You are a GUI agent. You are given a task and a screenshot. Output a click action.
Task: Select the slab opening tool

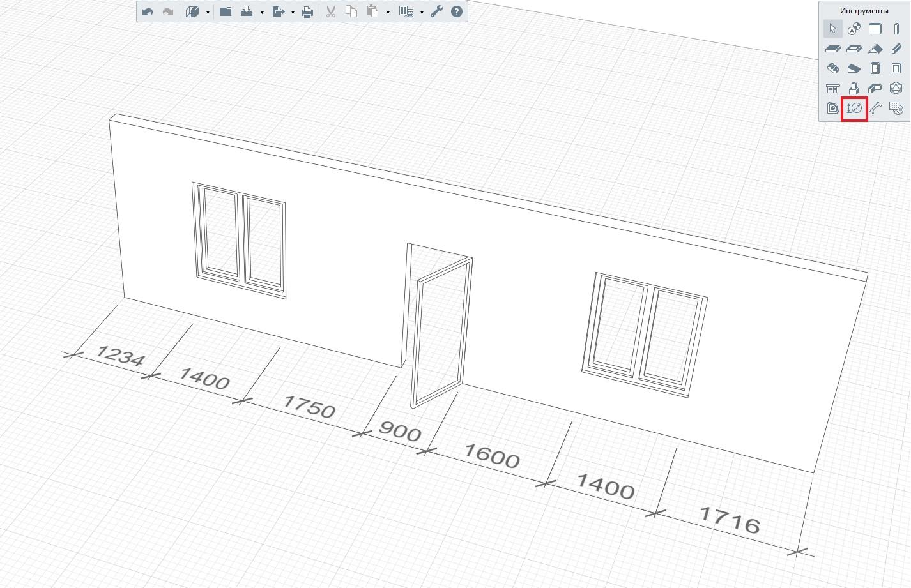pyautogui.click(x=854, y=49)
